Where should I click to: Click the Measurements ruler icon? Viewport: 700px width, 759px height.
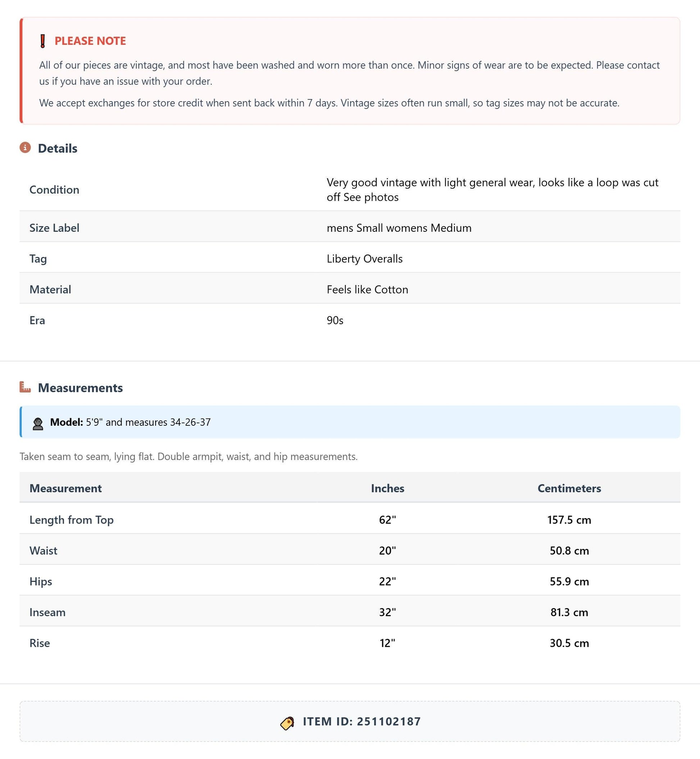[26, 387]
